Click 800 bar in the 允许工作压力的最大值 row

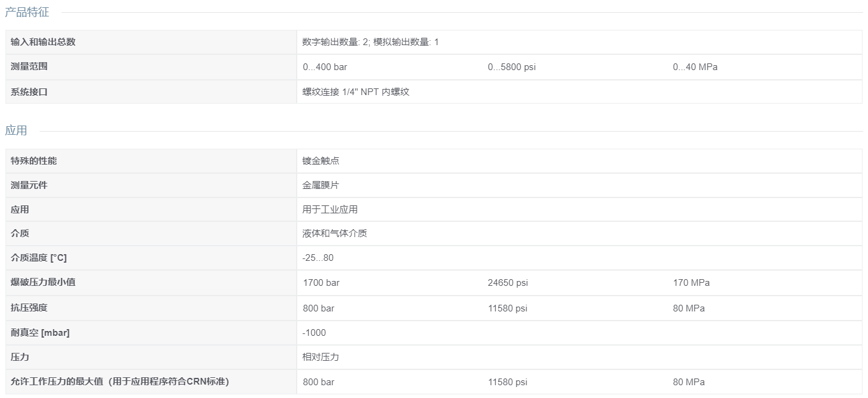pyautogui.click(x=319, y=382)
